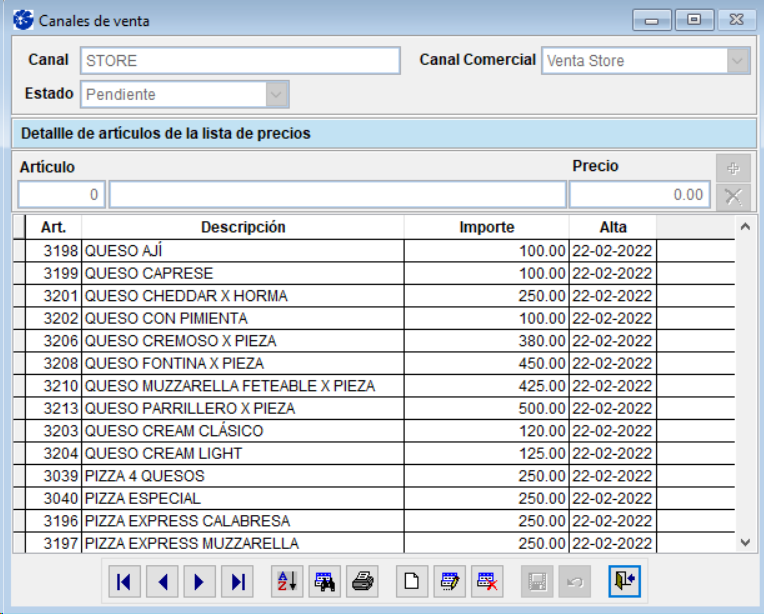Focus the Precio input field
The image size is (764, 614).
[x=639, y=195]
